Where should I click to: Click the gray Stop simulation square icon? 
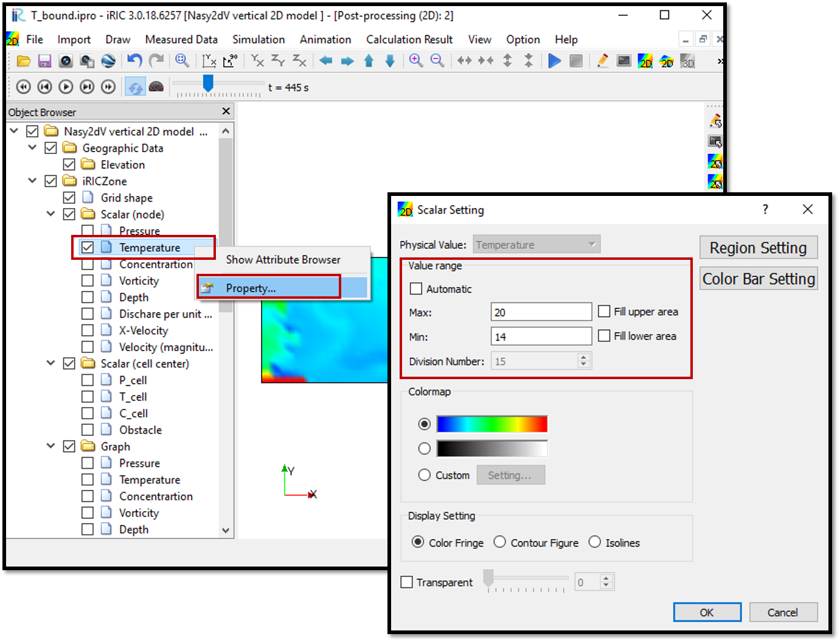(x=575, y=61)
